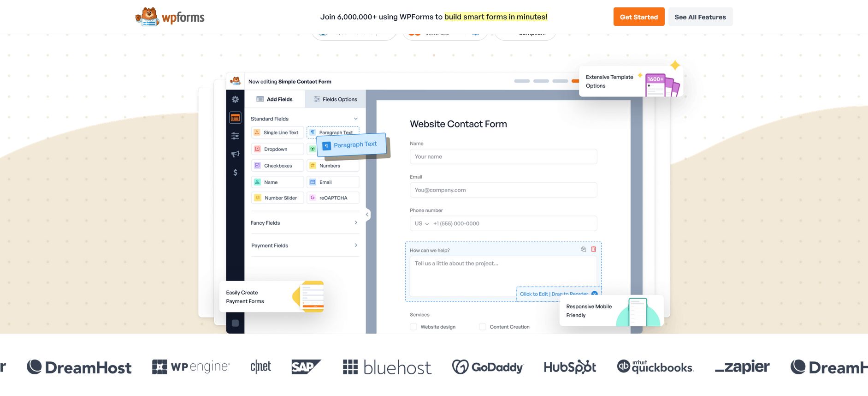Add a Name field
868x396 pixels.
[278, 182]
